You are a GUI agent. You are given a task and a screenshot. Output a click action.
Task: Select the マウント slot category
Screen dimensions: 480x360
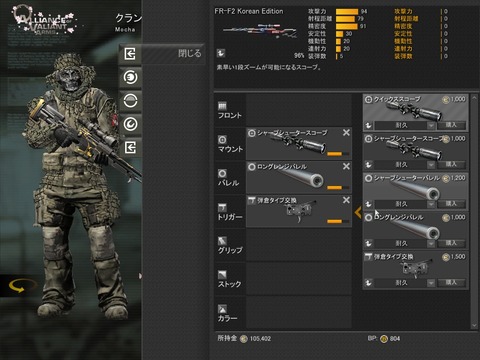coord(230,144)
